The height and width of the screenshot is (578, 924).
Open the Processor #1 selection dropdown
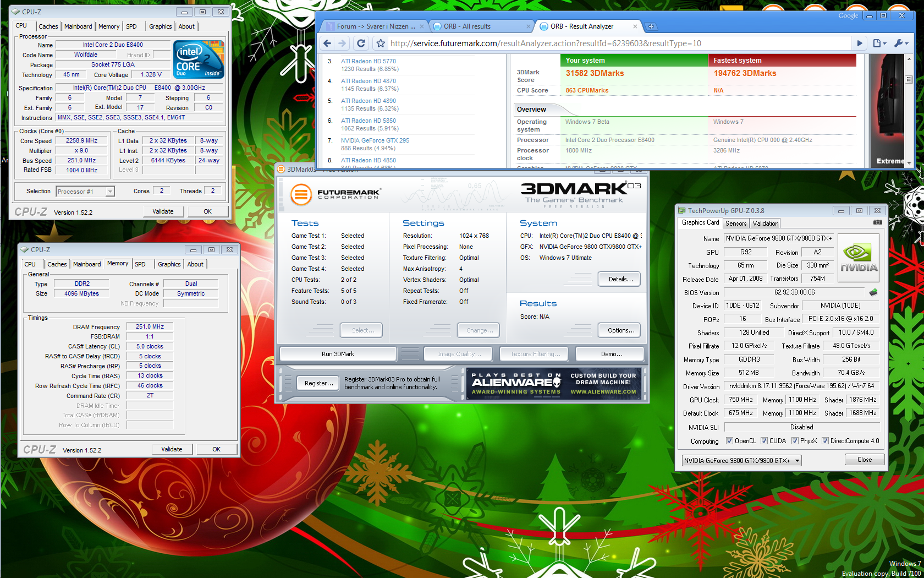pyautogui.click(x=85, y=192)
